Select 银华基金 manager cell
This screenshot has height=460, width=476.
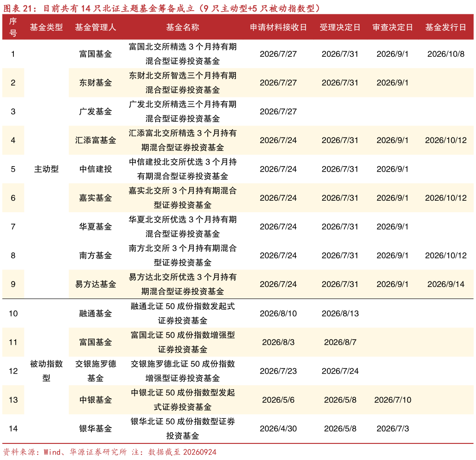(x=95, y=429)
